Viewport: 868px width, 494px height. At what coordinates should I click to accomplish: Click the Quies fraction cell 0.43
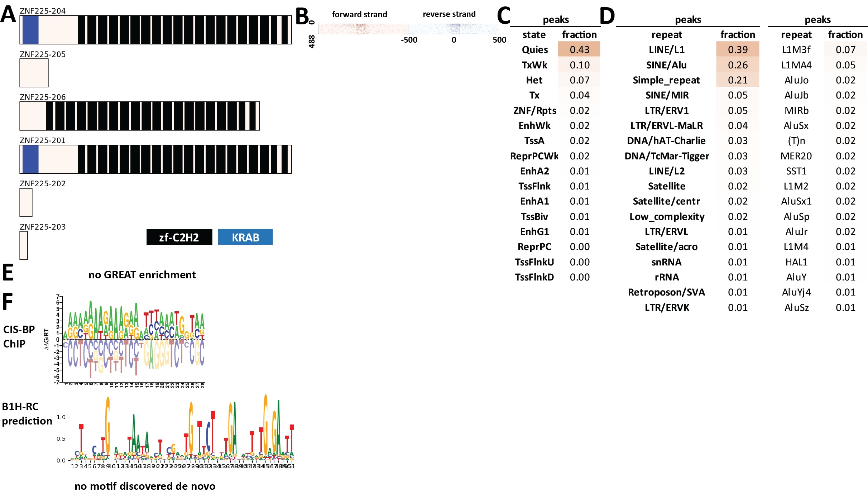click(x=579, y=49)
